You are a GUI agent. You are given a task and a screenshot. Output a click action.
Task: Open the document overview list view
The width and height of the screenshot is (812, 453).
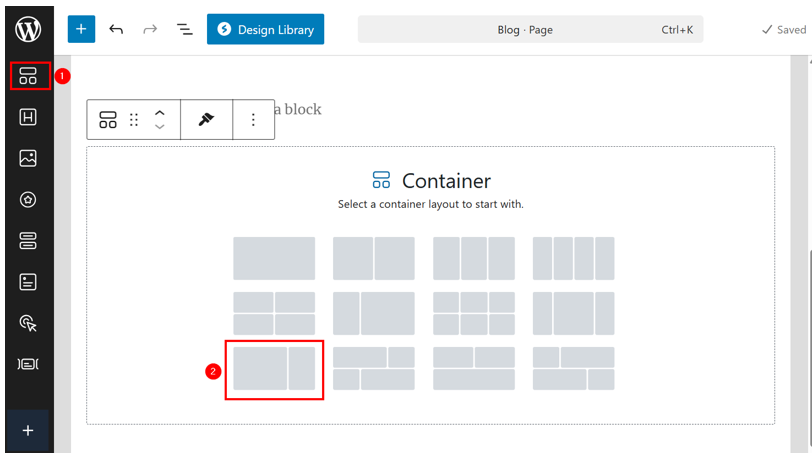point(184,30)
